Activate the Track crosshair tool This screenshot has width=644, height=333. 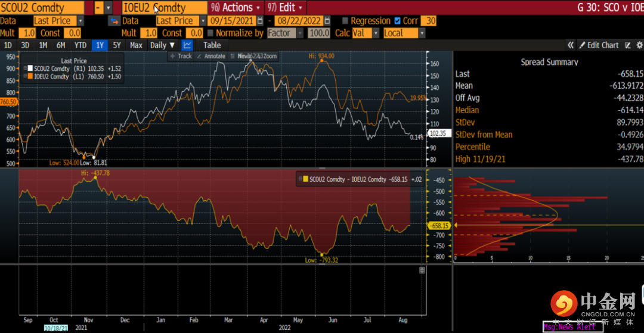[181, 56]
